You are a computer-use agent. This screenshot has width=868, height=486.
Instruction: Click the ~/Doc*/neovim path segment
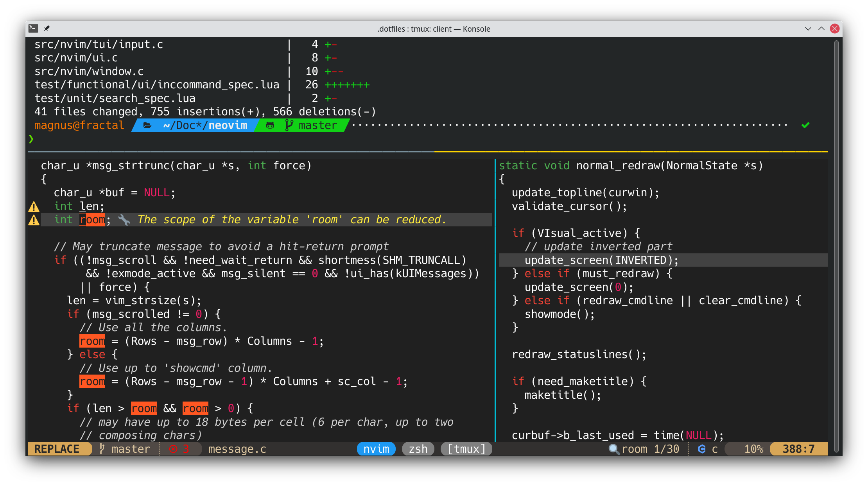pos(205,125)
